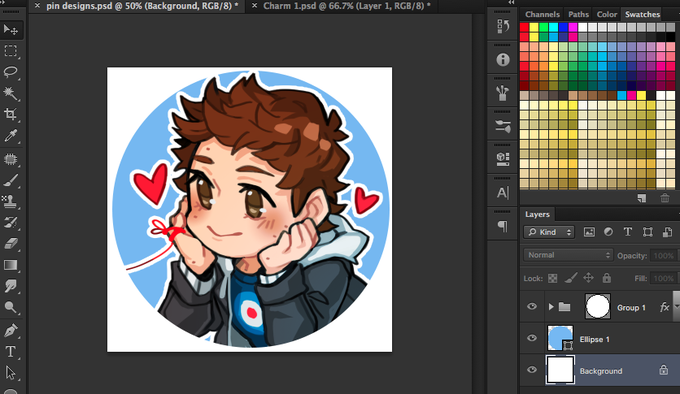Select the Brush tool
This screenshot has width=680, height=394.
[10, 181]
